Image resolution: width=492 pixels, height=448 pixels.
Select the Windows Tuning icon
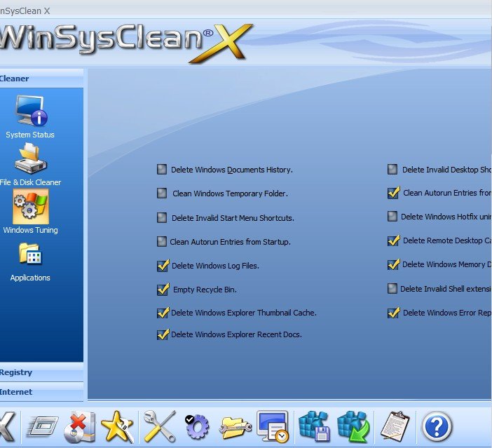[31, 206]
